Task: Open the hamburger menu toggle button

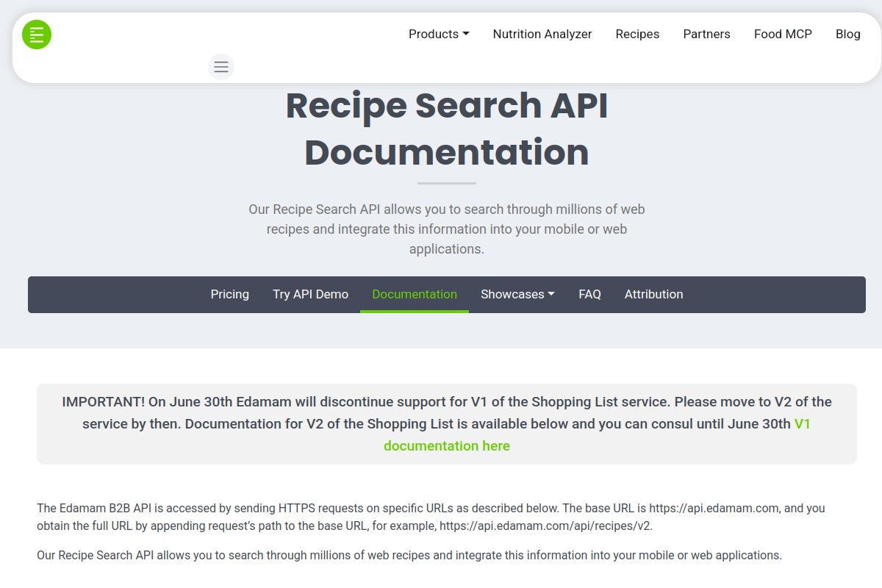Action: coord(221,67)
